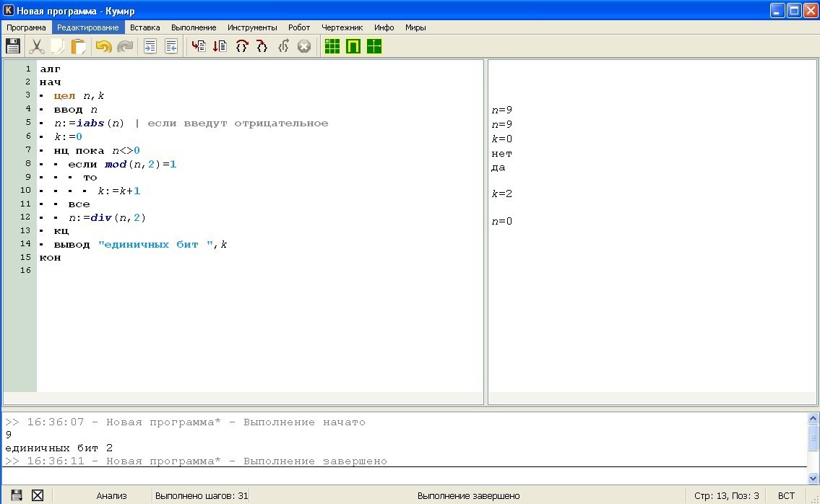
Task: Open the Чертежник menu
Action: point(342,27)
